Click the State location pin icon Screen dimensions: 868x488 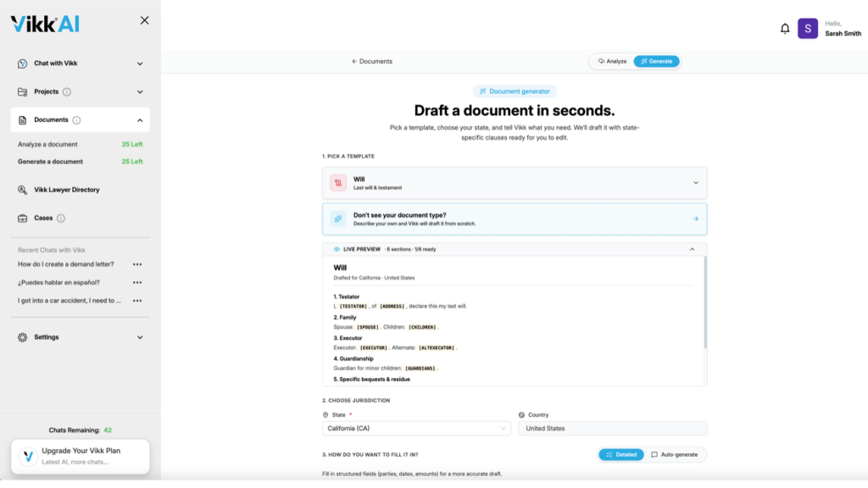[325, 415]
